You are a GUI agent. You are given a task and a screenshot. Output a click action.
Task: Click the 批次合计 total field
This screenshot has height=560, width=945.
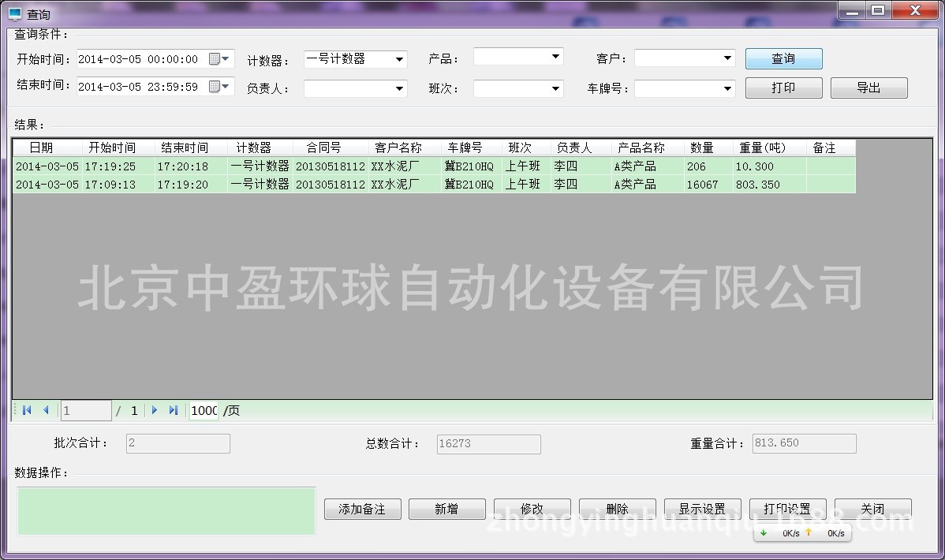177,443
